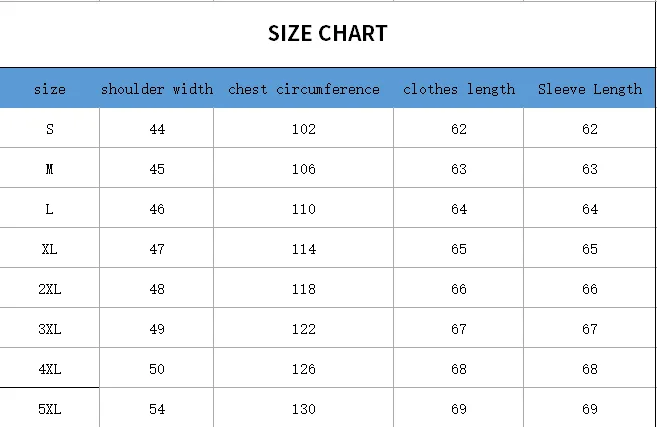Click the XL size row label
Viewport: 657px width, 427px height.
pyautogui.click(x=49, y=249)
